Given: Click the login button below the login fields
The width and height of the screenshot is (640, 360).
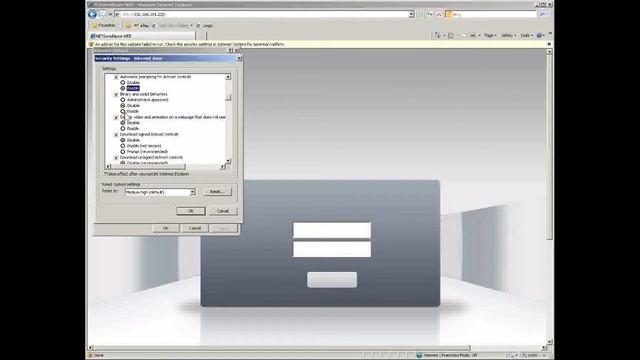Looking at the screenshot, I should 332,280.
